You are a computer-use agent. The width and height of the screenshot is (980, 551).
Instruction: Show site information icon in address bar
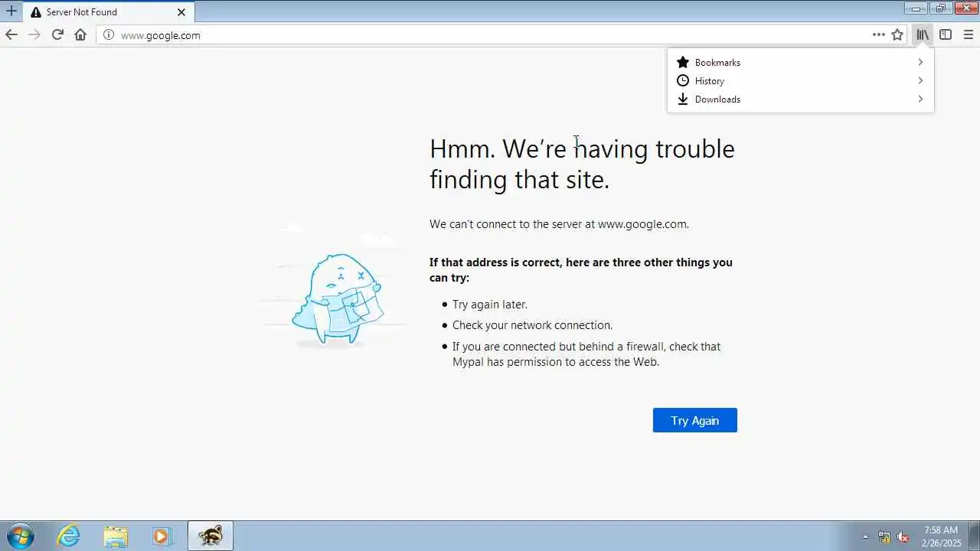(x=109, y=34)
